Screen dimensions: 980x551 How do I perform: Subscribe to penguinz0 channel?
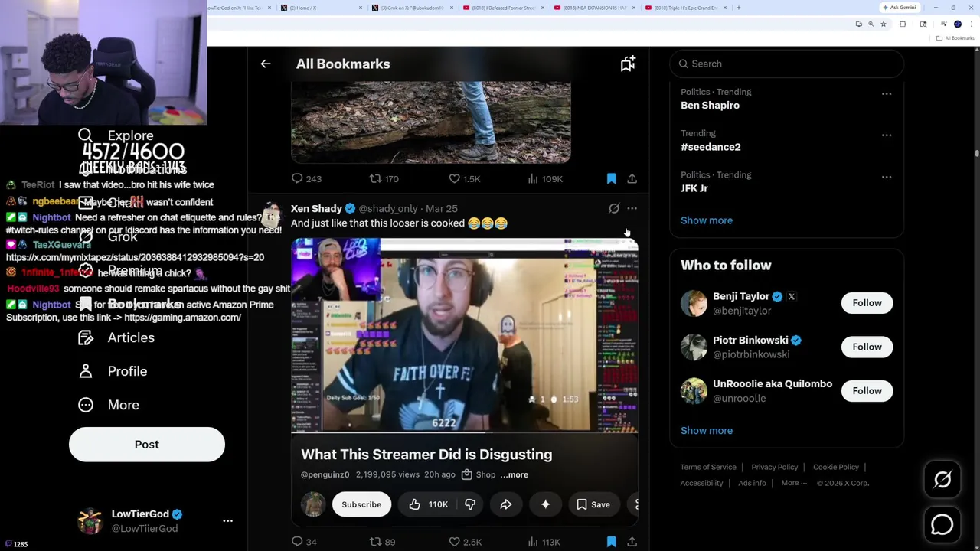coord(361,504)
